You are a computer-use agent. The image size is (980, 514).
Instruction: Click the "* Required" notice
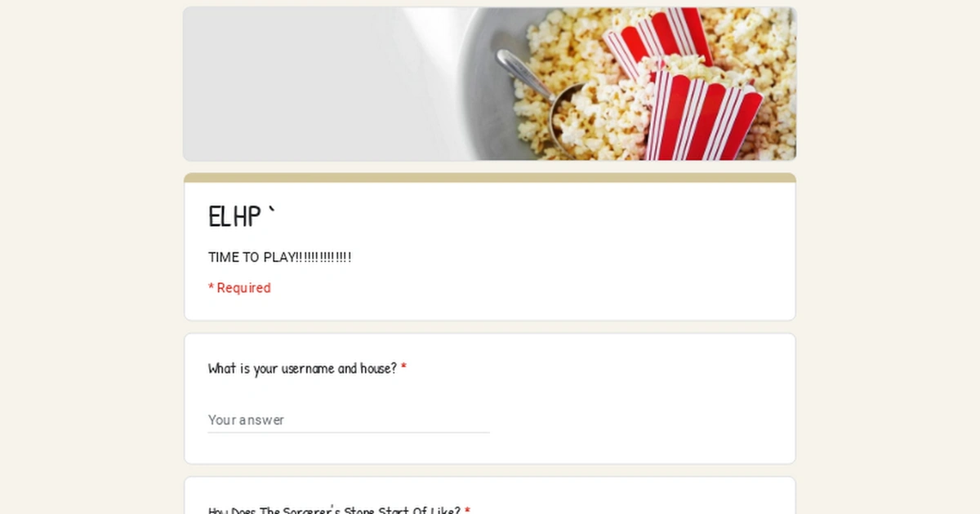pyautogui.click(x=239, y=288)
